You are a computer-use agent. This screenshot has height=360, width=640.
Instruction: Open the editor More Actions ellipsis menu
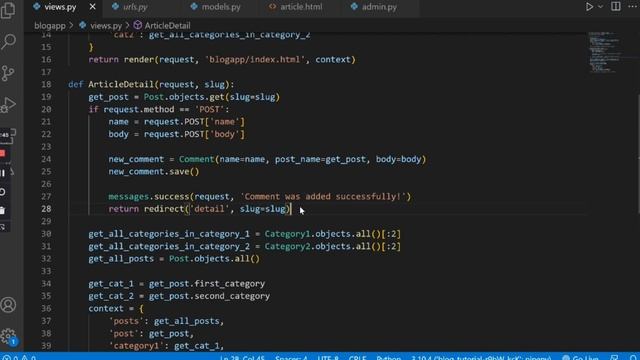click(633, 7)
